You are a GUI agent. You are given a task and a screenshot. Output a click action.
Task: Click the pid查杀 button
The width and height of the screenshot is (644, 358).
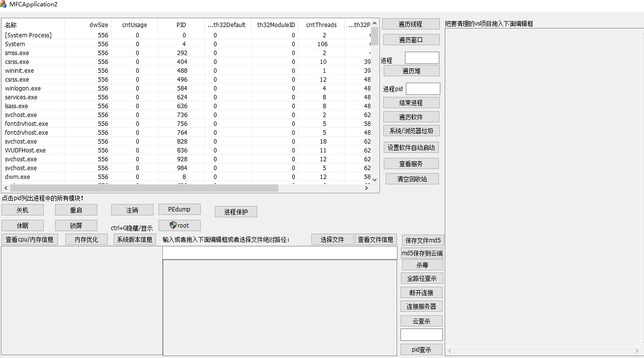[x=422, y=350]
